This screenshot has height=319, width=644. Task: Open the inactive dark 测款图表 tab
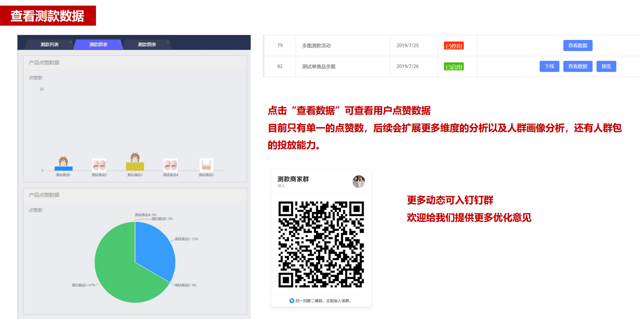[x=147, y=45]
